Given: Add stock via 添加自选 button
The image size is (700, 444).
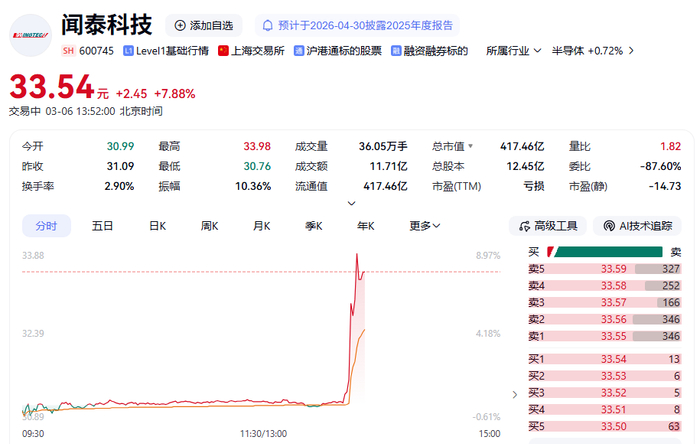Looking at the screenshot, I should [204, 25].
